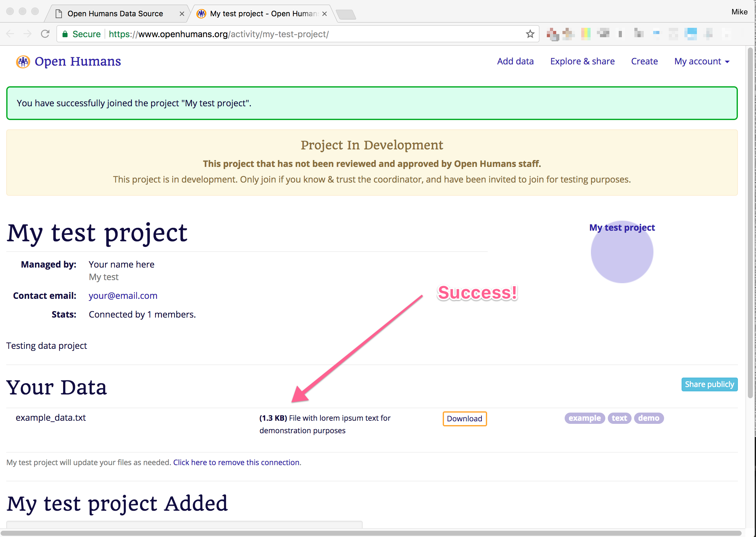This screenshot has width=756, height=537.
Task: Click the example_data.txt file name
Action: click(x=51, y=418)
